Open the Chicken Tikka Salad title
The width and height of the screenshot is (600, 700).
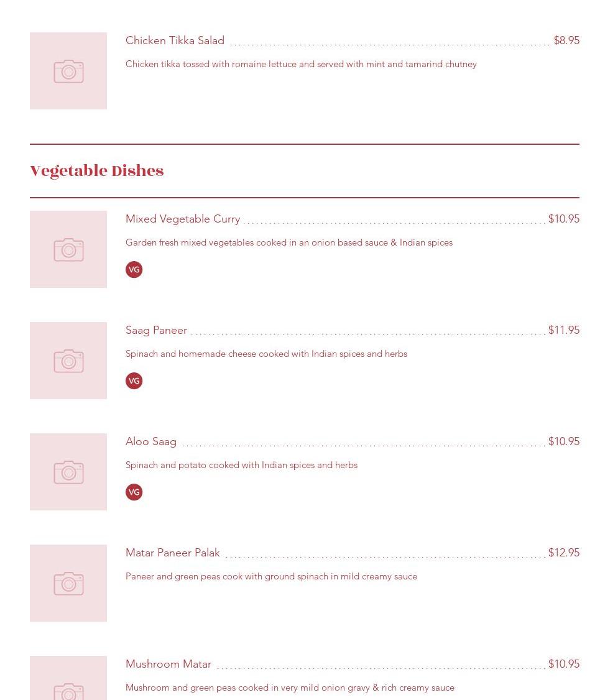175,40
